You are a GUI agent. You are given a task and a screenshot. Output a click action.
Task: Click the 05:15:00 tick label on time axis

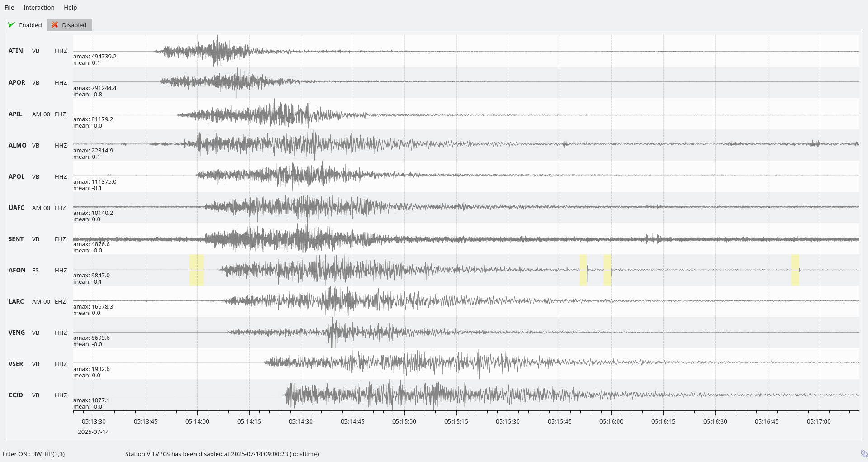pyautogui.click(x=404, y=421)
